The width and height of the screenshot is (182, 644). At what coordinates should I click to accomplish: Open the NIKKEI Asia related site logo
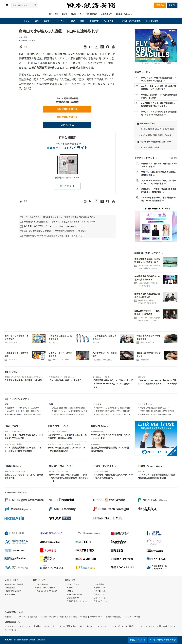pyautogui.click(x=14, y=518)
